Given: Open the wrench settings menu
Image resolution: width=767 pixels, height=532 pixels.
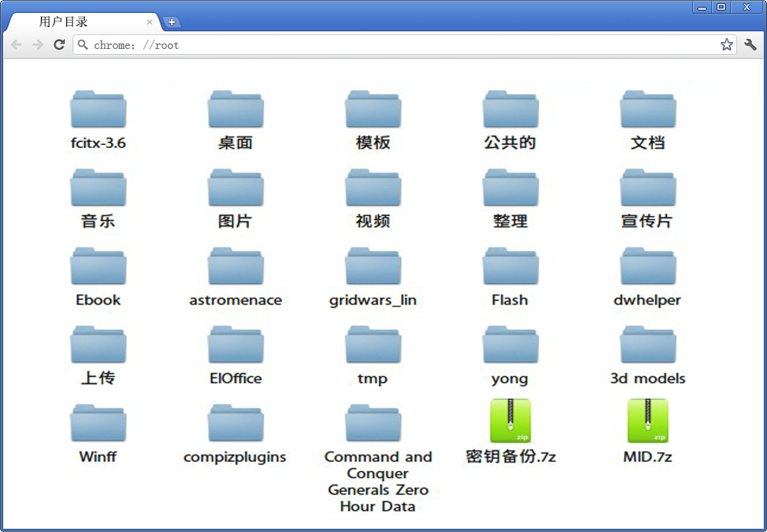Looking at the screenshot, I should (x=750, y=45).
